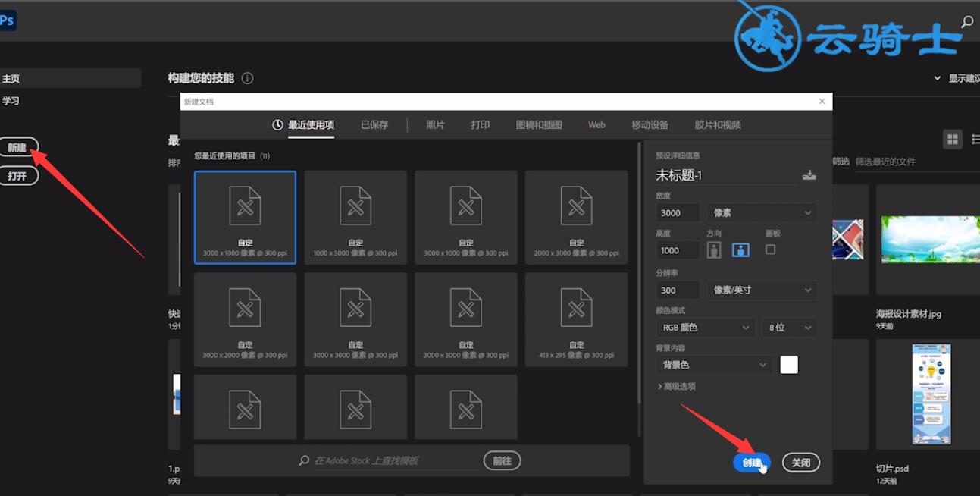The height and width of the screenshot is (496, 980).
Task: Click the Photoshop Ps logo icon
Action: [x=7, y=21]
